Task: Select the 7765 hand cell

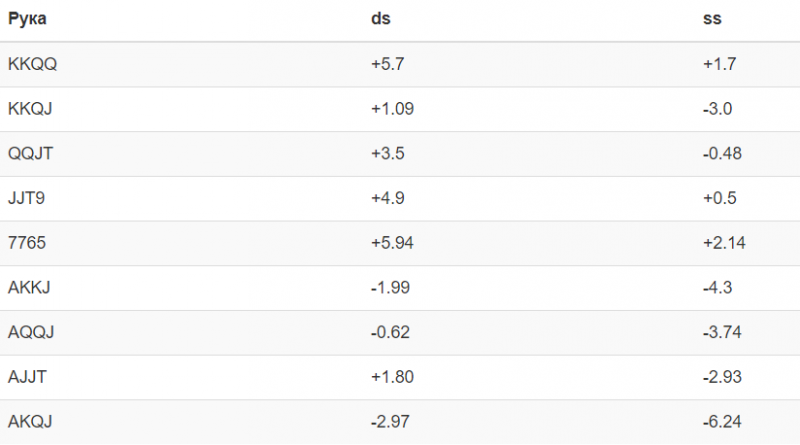Action: coord(27,243)
